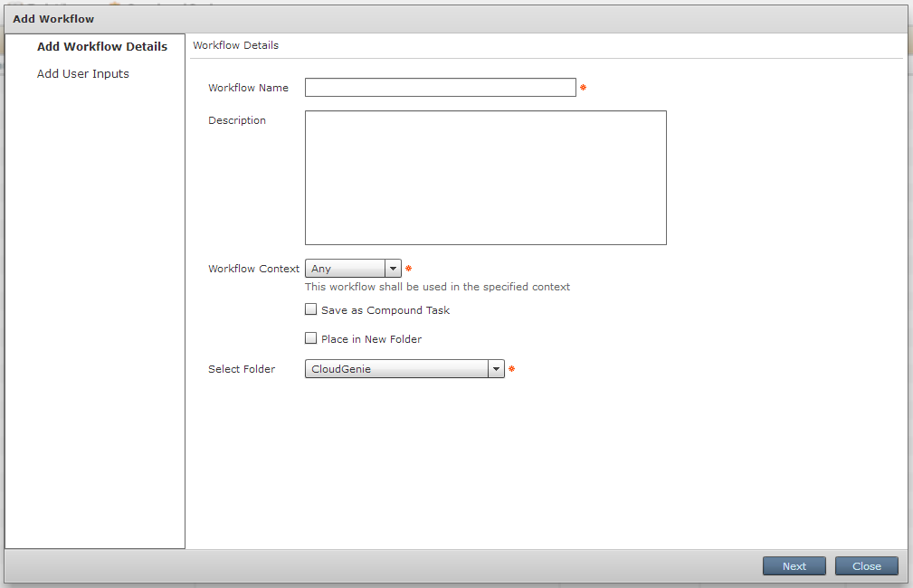
Task: Click the Next button
Action: tap(794, 565)
